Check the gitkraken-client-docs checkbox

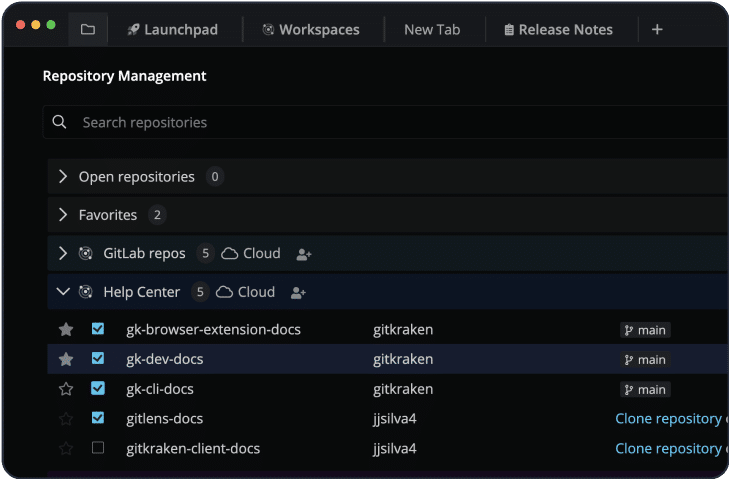[x=98, y=447]
